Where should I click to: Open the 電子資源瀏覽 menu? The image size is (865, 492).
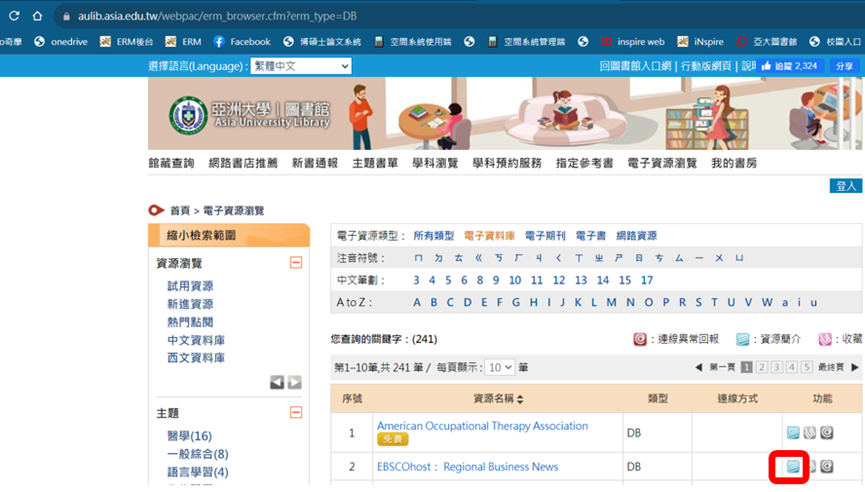[662, 163]
